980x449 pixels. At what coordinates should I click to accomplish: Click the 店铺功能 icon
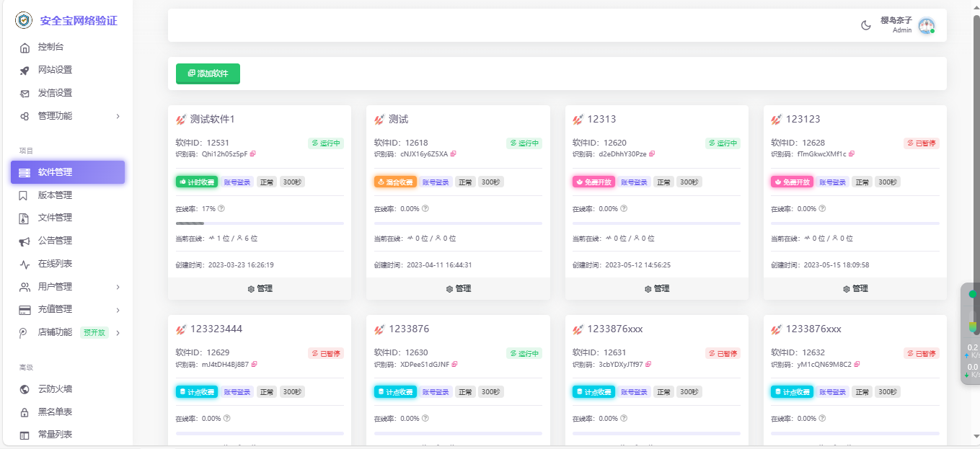25,333
